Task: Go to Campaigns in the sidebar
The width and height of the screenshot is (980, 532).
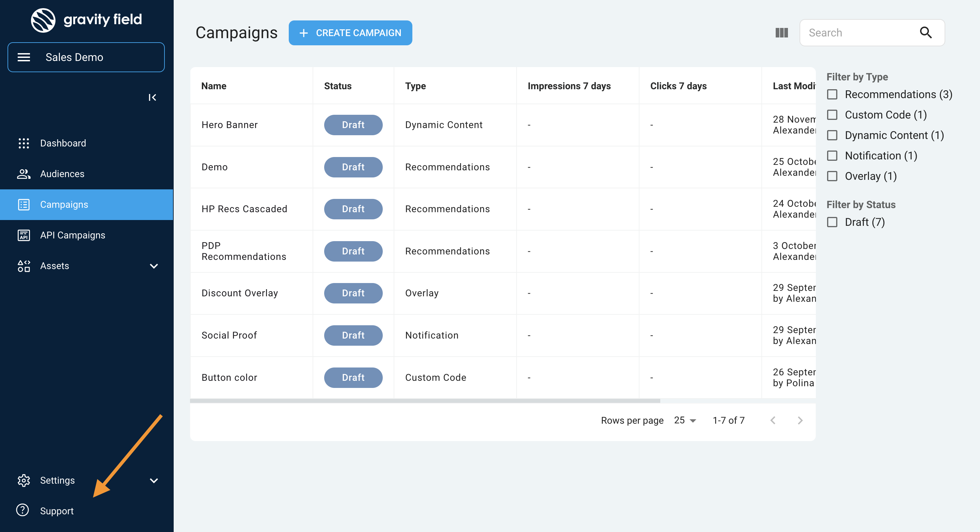Action: (x=64, y=205)
